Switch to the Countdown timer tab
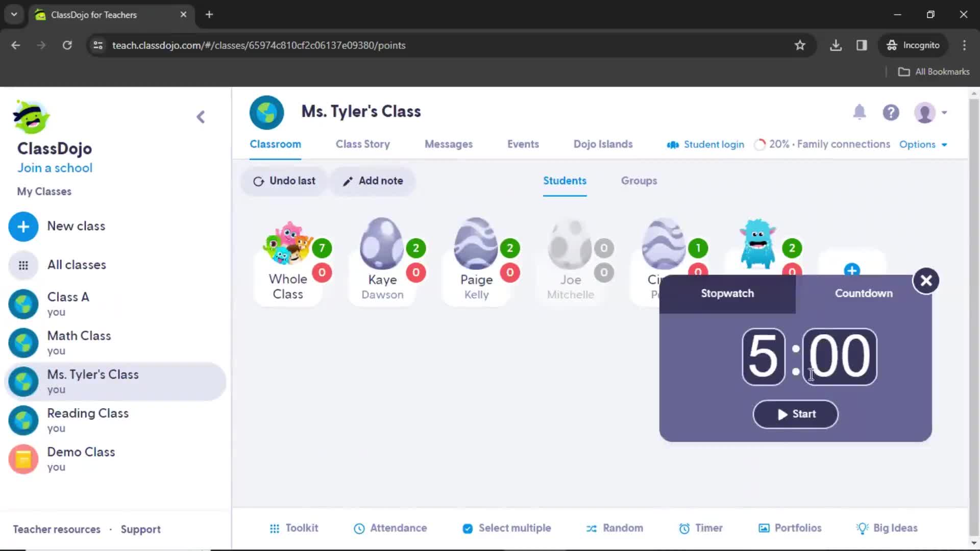Image resolution: width=980 pixels, height=551 pixels. coord(864,293)
